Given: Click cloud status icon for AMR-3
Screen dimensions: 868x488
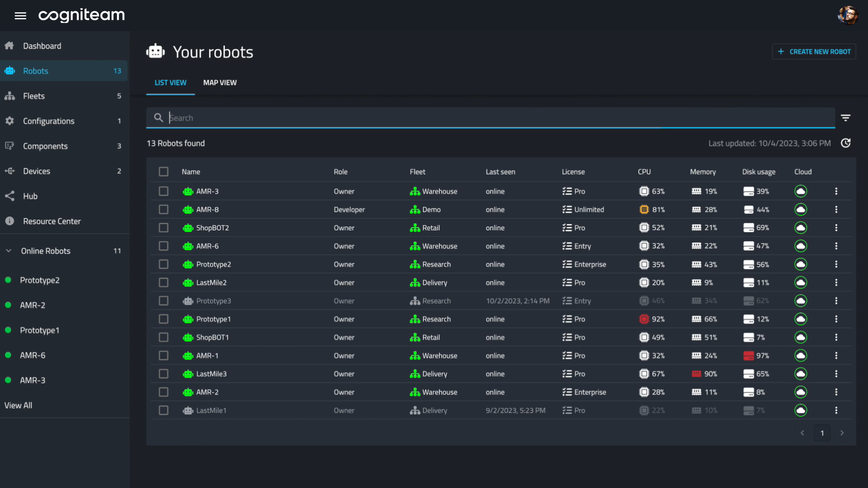Looking at the screenshot, I should [x=801, y=192].
